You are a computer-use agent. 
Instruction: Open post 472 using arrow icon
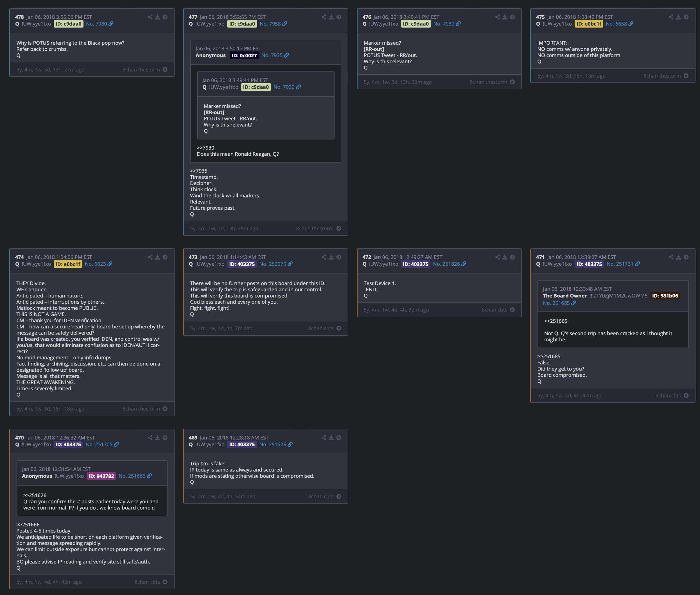point(512,257)
